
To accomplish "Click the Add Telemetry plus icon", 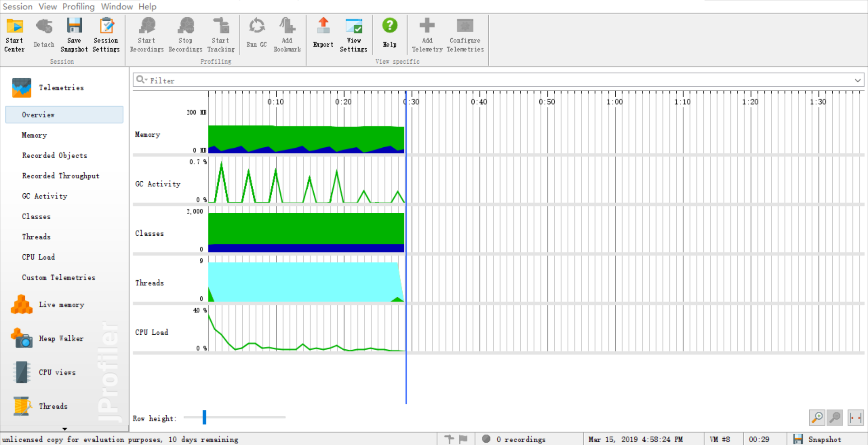I will (427, 25).
